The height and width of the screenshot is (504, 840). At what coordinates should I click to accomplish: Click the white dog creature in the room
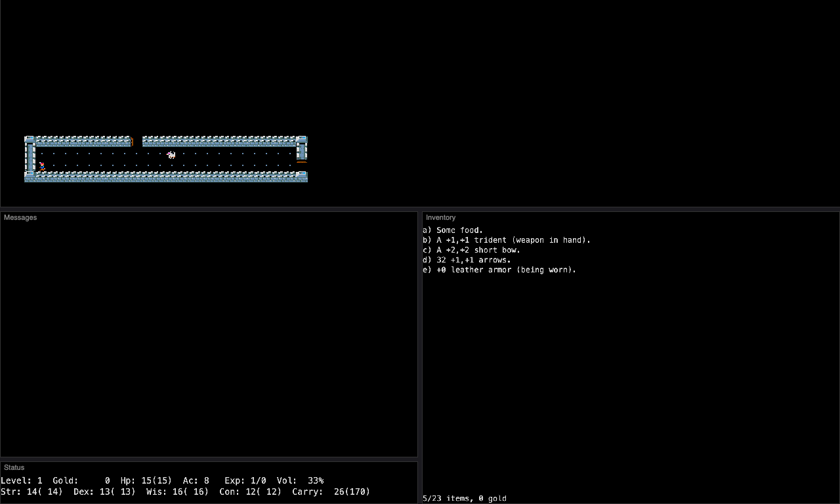(x=171, y=155)
